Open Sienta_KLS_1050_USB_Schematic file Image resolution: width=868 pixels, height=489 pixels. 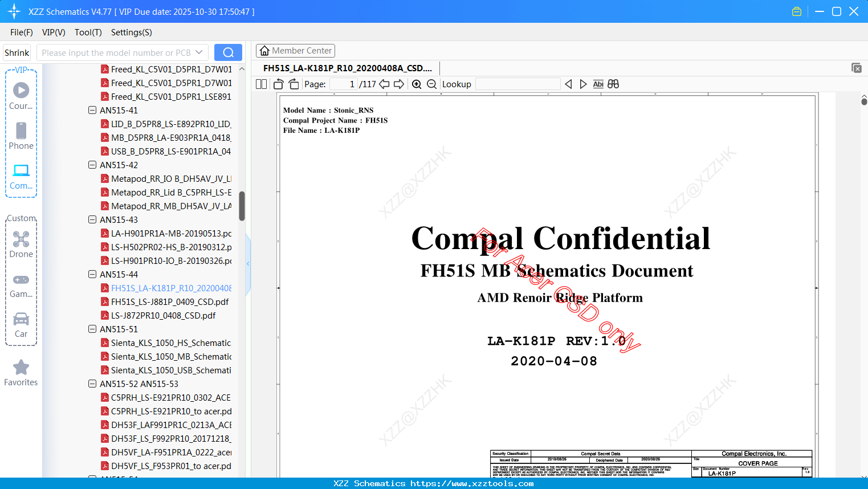(x=166, y=370)
